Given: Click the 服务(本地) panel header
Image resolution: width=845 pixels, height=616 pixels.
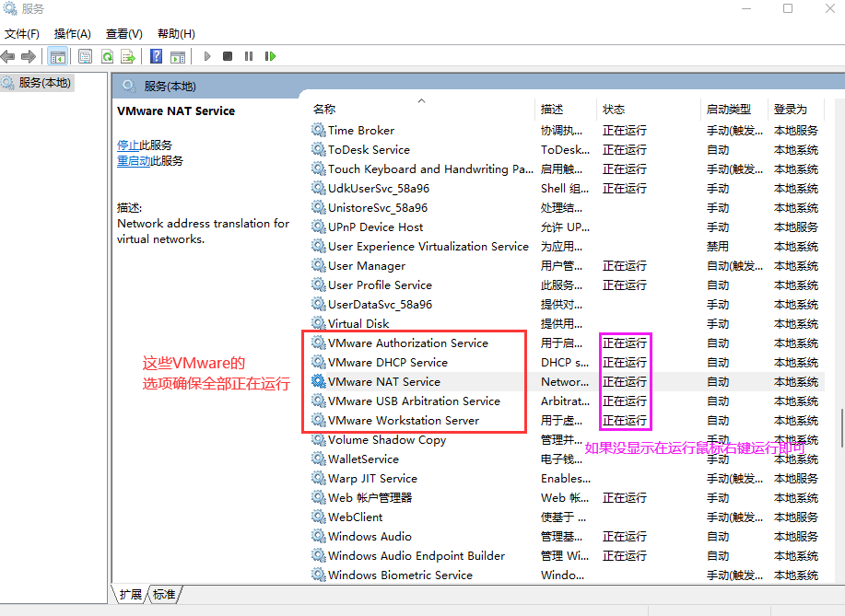Looking at the screenshot, I should pyautogui.click(x=170, y=87).
